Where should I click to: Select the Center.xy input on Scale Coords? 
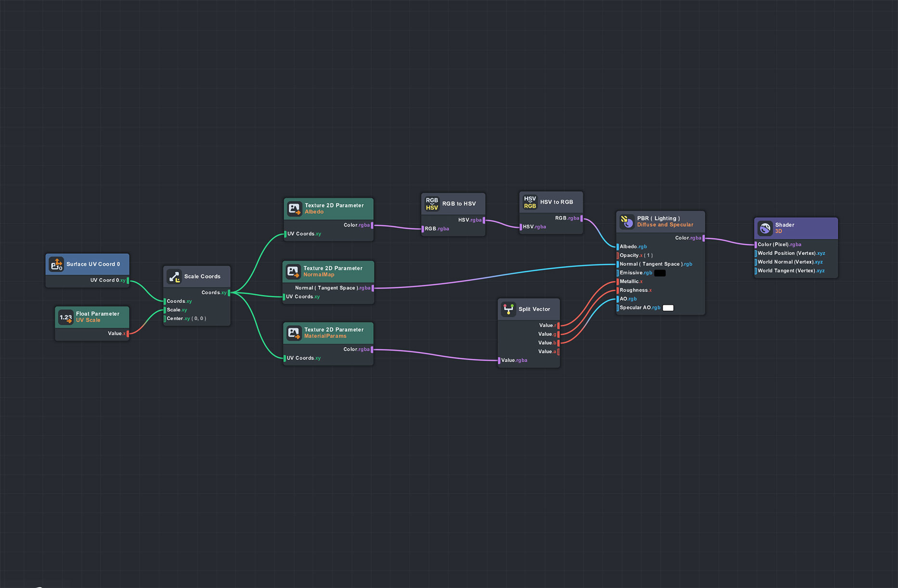click(165, 319)
